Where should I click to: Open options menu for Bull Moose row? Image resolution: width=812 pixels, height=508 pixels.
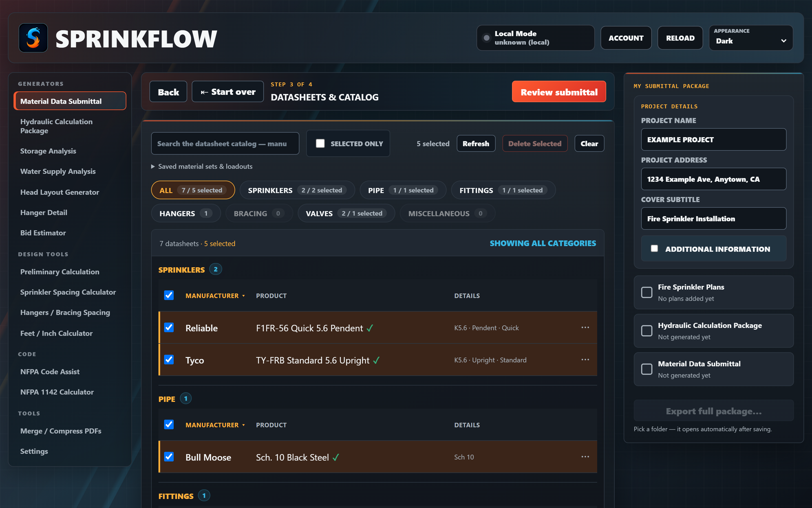point(585,457)
